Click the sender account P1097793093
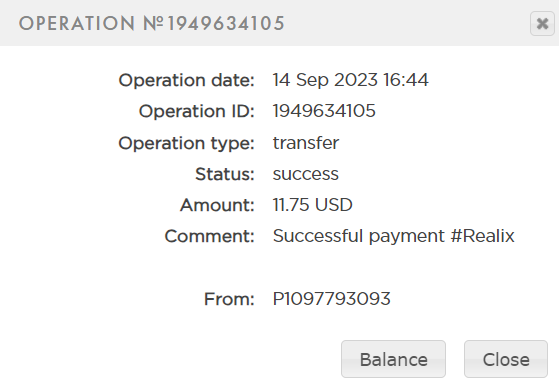The height and width of the screenshot is (389, 559). click(332, 299)
